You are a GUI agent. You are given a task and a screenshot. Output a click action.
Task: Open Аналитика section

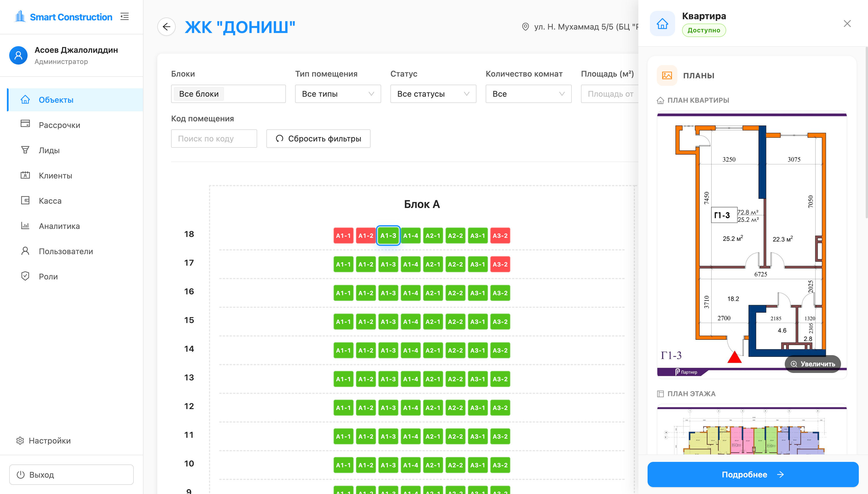coord(75,226)
